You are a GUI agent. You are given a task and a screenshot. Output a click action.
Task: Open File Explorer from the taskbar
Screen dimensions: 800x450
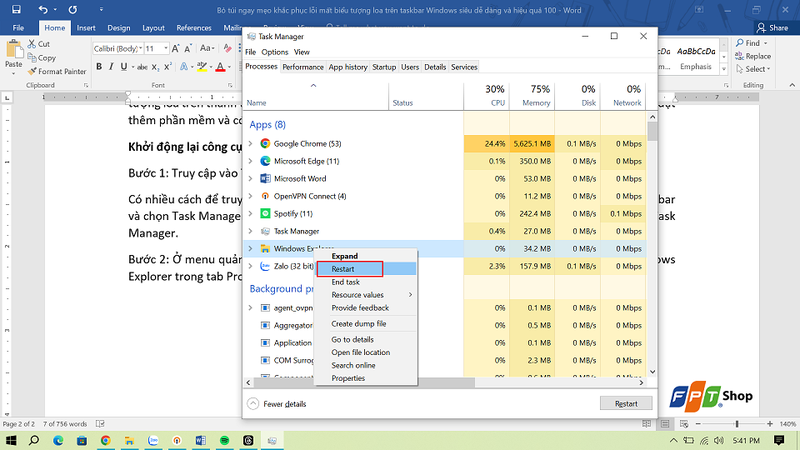[130, 440]
